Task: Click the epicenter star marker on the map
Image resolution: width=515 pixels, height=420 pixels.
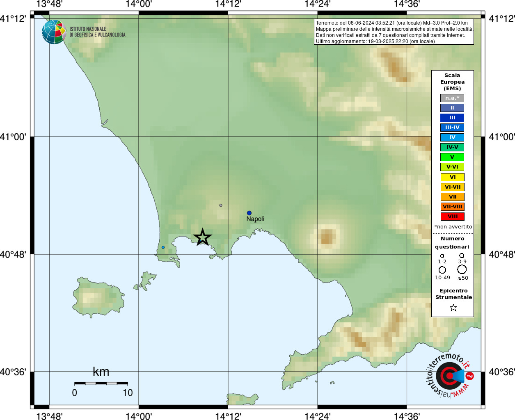Action: coord(202,237)
